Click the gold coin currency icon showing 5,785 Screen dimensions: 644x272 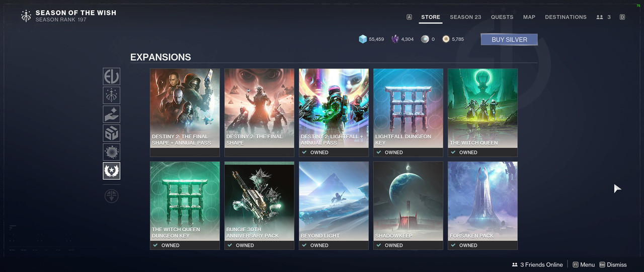point(446,39)
